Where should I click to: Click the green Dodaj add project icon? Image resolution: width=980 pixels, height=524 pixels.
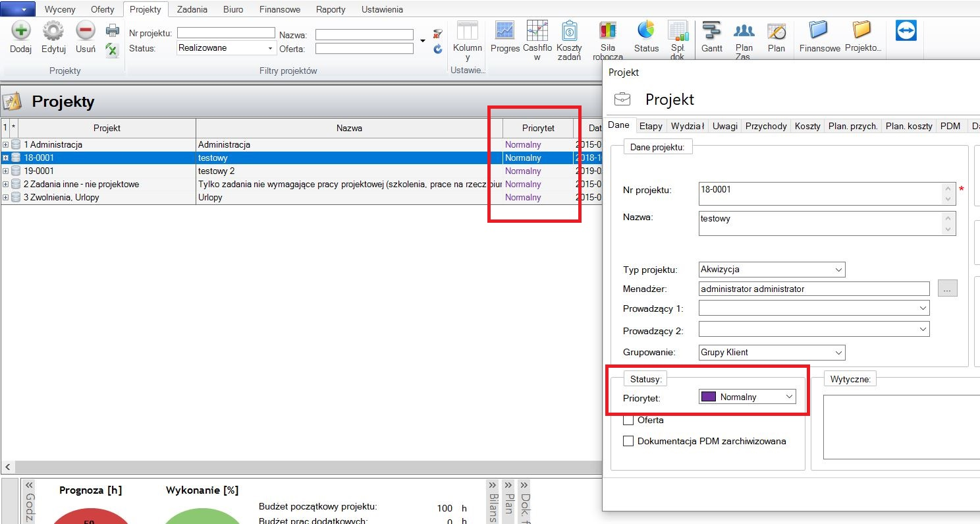21,31
